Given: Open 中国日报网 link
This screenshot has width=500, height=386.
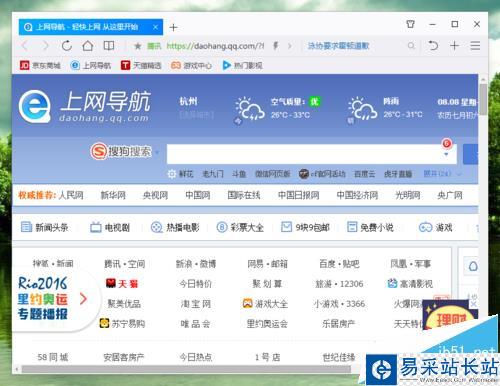Looking at the screenshot, I should click(299, 195).
